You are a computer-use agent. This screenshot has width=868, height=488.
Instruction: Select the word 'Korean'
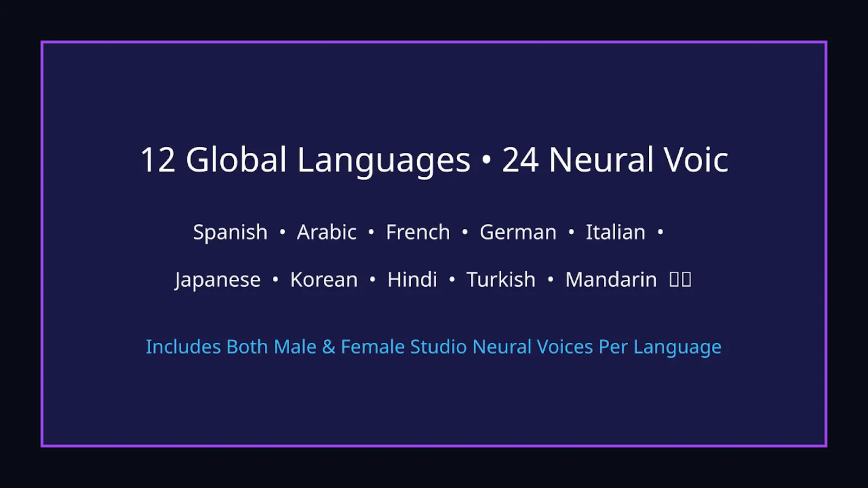tap(324, 280)
